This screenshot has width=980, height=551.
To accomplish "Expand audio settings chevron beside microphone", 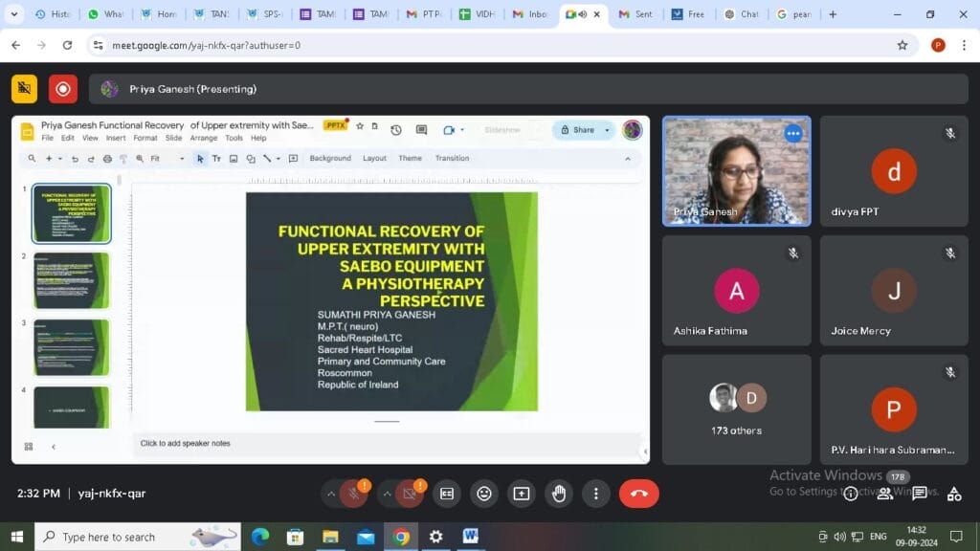I will (x=331, y=494).
